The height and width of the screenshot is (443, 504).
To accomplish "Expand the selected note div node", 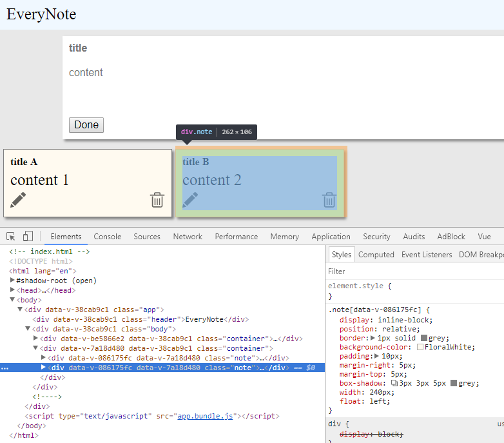I will tap(43, 367).
